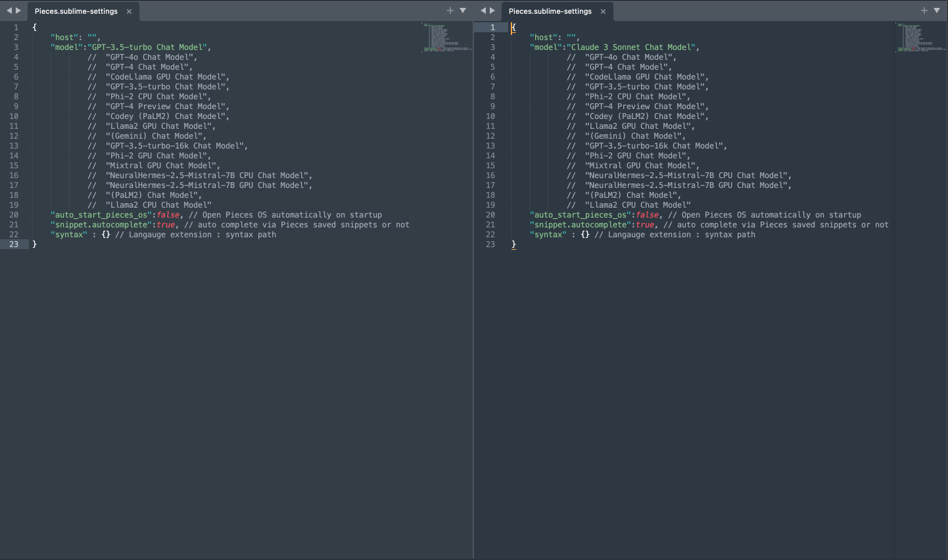Click "syntax" key in left pane
This screenshot has height=560, width=948.
click(69, 235)
